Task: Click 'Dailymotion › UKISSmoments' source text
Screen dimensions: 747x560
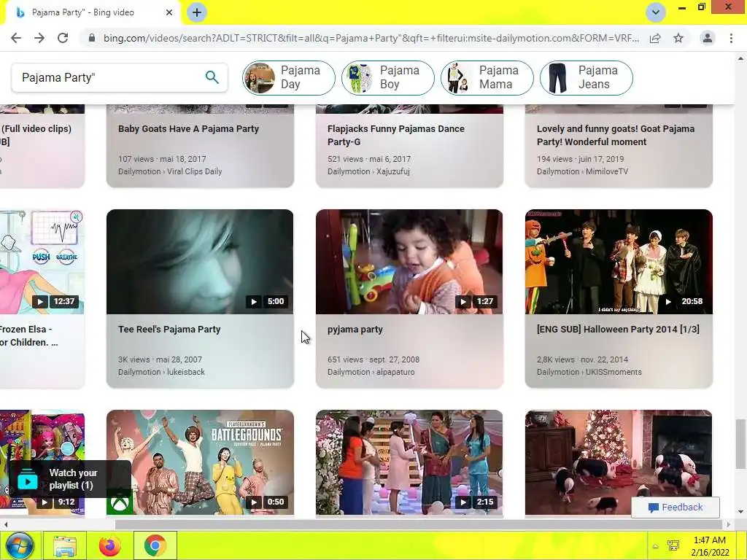Action: [589, 372]
